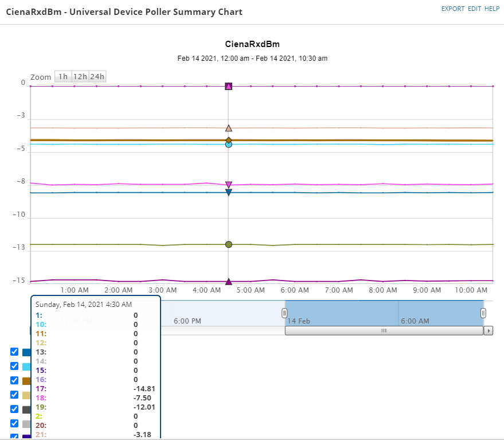The width and height of the screenshot is (504, 440).
Task: Click the left range navigator handle
Action: (284, 313)
